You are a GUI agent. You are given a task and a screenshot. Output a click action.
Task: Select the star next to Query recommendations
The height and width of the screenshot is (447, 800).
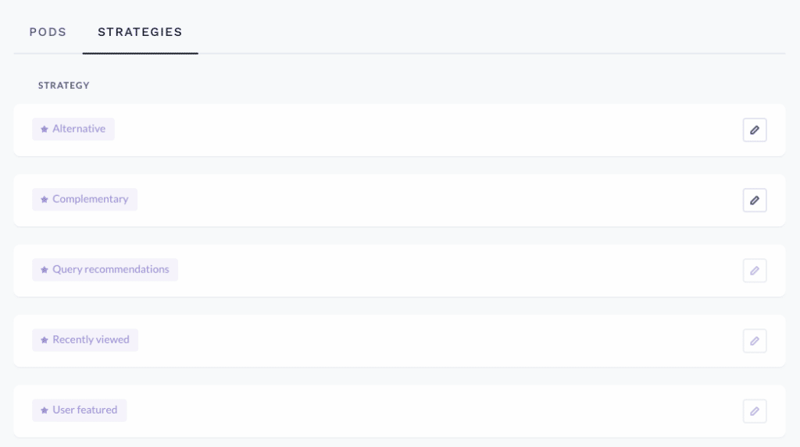(x=44, y=270)
